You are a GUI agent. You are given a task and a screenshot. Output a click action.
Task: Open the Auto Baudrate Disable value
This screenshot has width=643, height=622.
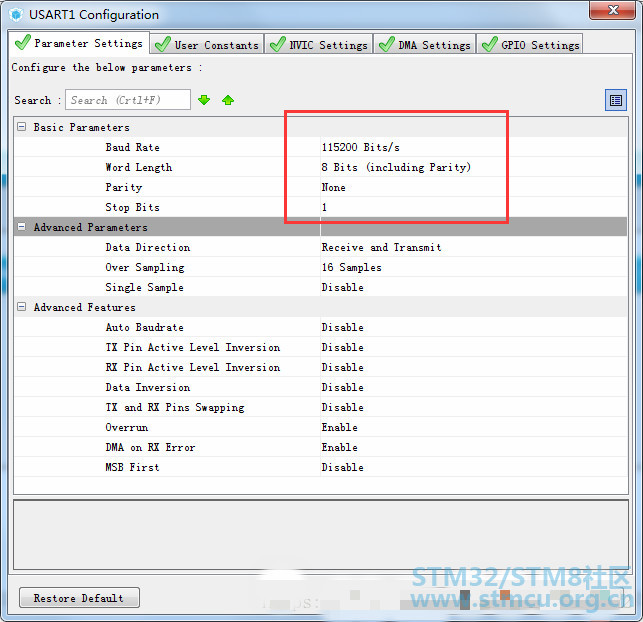(342, 327)
